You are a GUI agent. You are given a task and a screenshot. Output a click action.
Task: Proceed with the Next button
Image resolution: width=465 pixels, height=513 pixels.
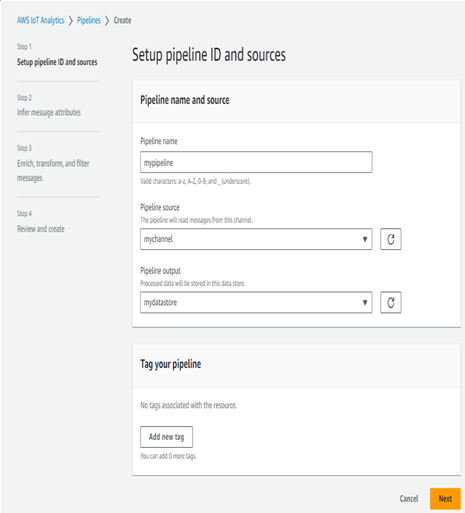click(445, 499)
